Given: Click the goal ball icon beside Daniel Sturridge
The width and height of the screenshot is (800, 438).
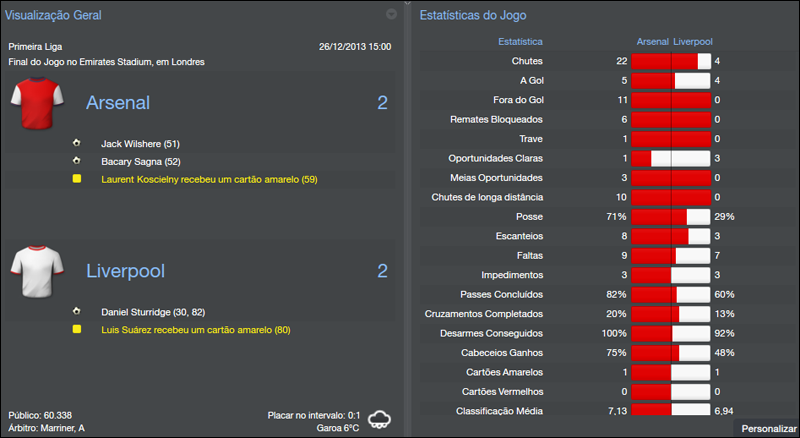Looking at the screenshot, I should pyautogui.click(x=77, y=311).
